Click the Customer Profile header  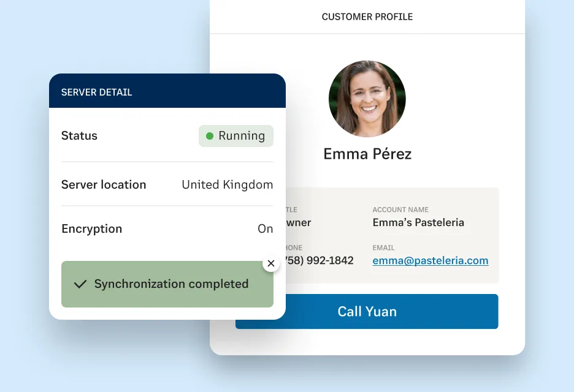367,17
